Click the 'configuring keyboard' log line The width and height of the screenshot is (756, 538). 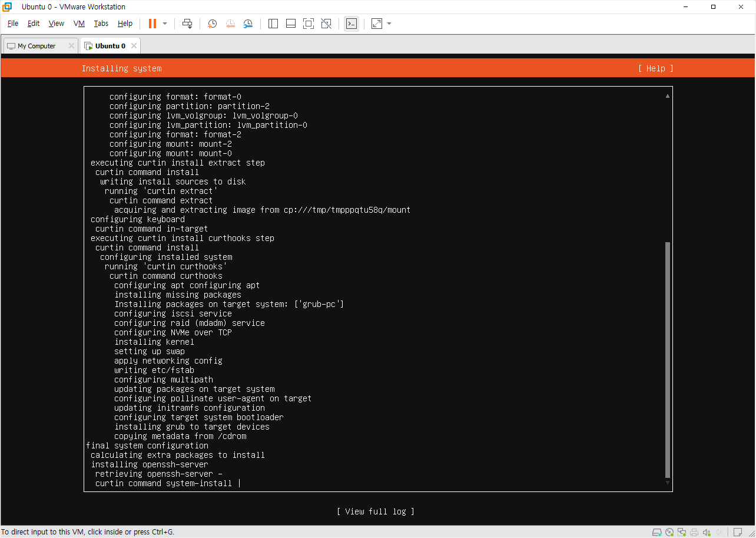coord(138,219)
